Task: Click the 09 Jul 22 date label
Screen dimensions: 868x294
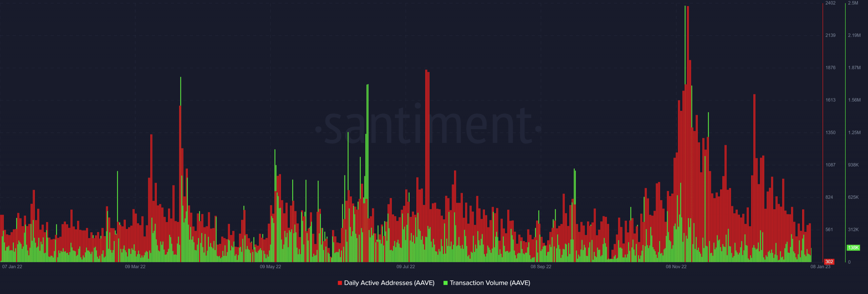Action: click(406, 267)
